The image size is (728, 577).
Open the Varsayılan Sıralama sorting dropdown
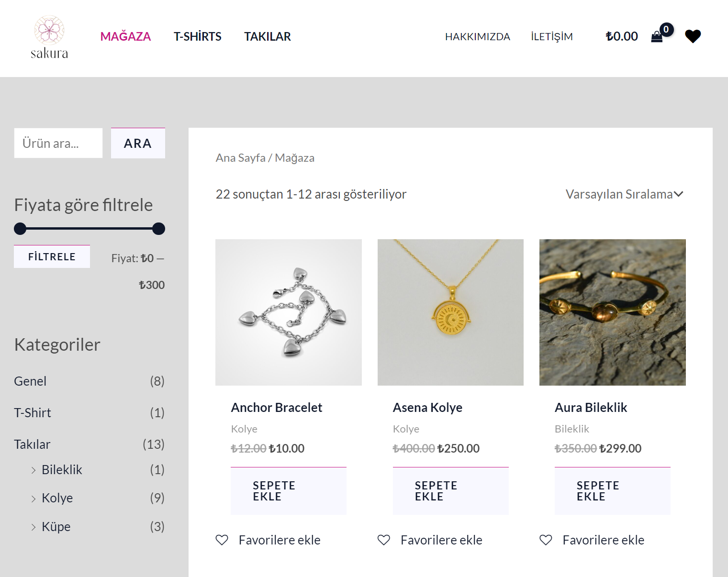(624, 194)
